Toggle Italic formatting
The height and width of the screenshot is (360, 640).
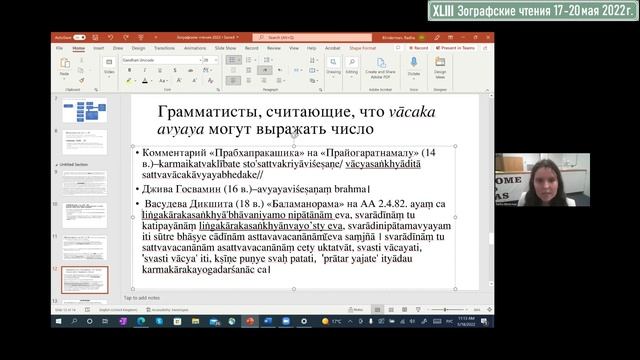144,70
